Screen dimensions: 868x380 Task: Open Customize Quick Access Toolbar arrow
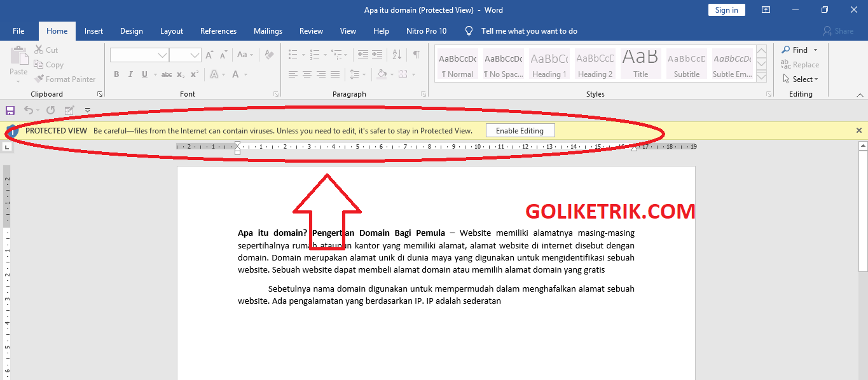tap(88, 110)
